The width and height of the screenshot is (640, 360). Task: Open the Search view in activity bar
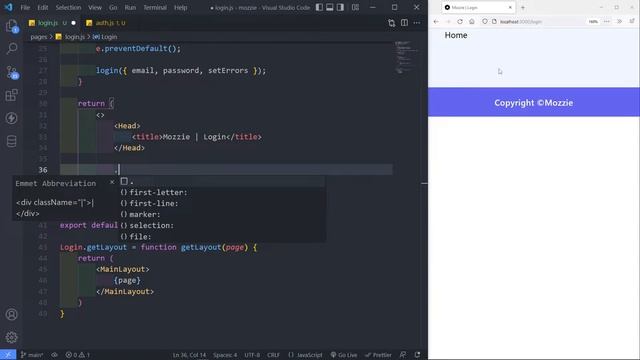pos(12,49)
